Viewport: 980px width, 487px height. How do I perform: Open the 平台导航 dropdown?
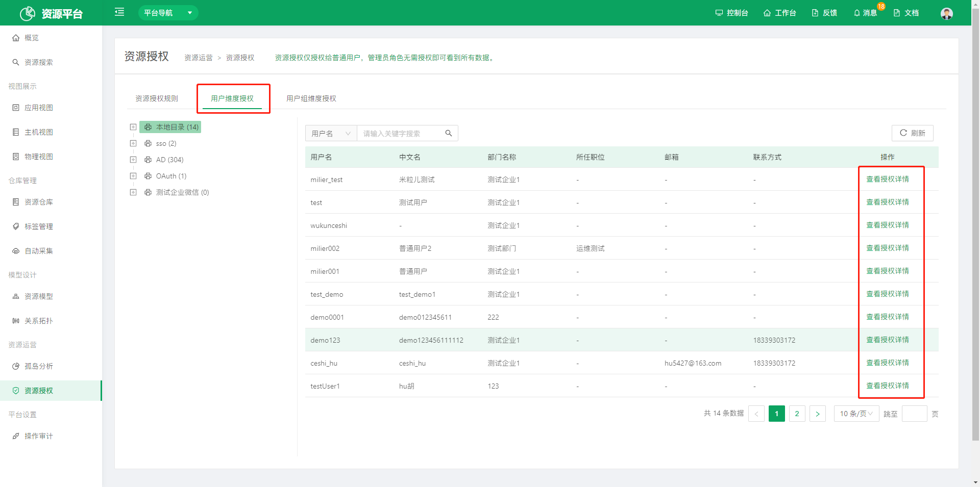click(x=168, y=13)
